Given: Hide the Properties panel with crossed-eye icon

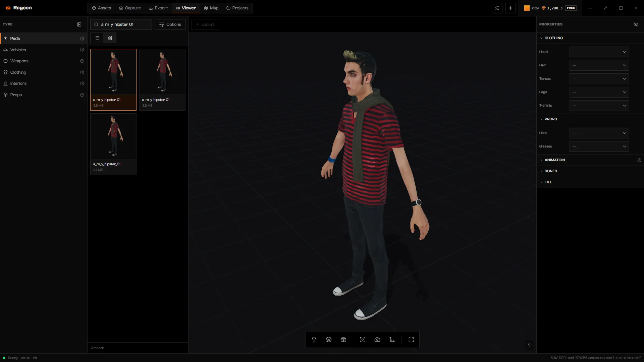Looking at the screenshot, I should 636,24.
